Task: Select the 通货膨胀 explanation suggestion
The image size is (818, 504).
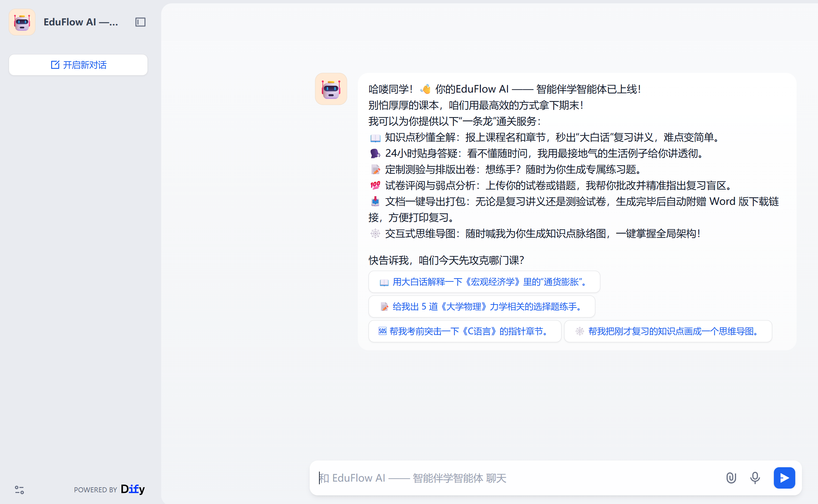Action: click(x=484, y=282)
